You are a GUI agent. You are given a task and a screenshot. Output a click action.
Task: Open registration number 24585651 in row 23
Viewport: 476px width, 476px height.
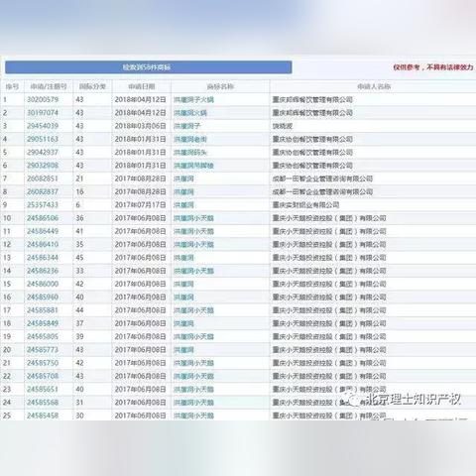[43, 390]
